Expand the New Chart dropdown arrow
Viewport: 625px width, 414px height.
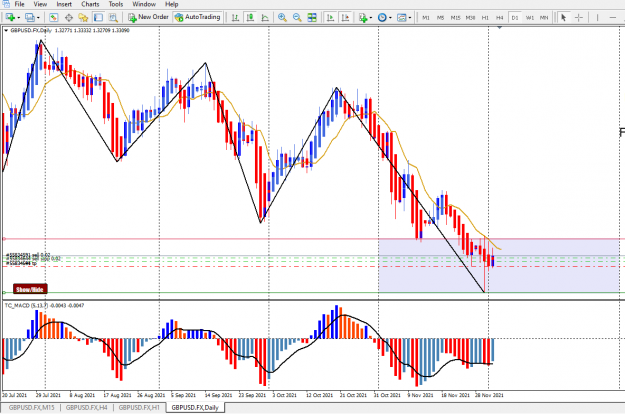18,18
